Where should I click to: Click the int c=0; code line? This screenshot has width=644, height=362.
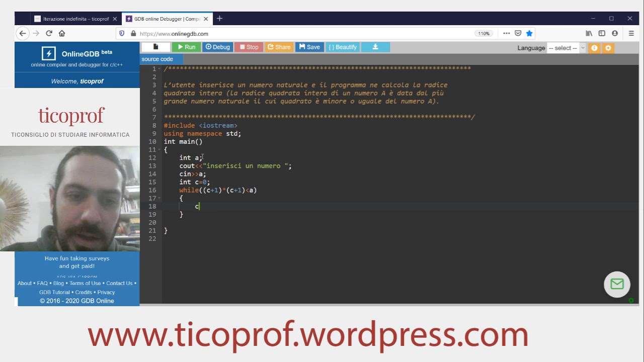coord(195,182)
